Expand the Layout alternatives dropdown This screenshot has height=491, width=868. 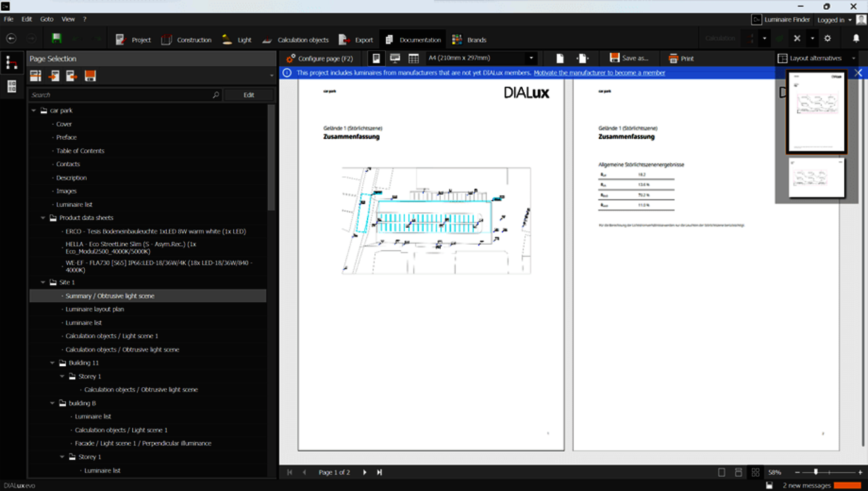[854, 58]
